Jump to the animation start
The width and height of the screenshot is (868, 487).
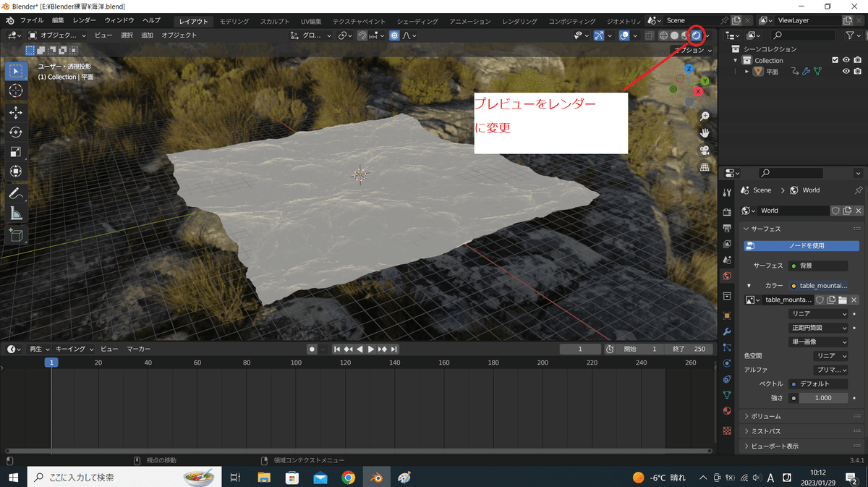pos(337,349)
